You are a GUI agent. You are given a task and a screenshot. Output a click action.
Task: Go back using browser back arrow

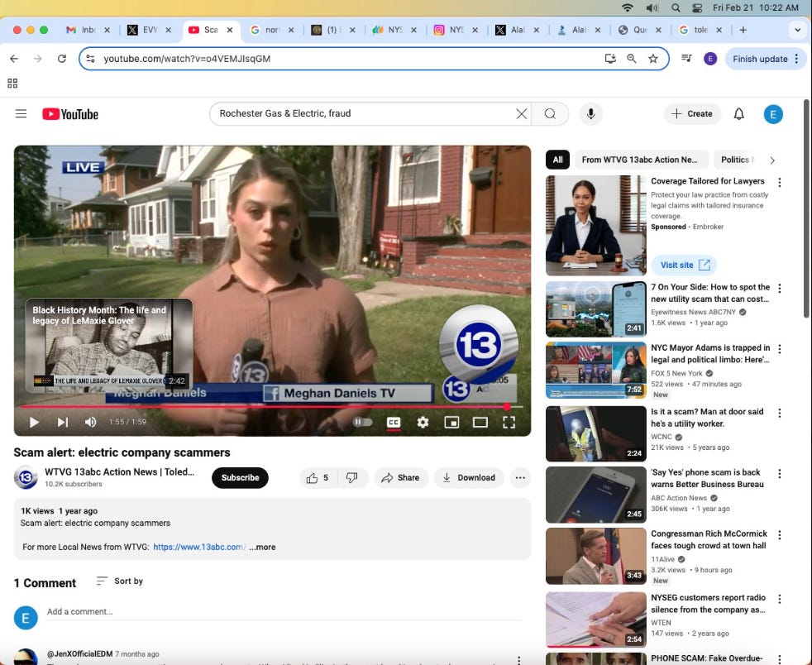pyautogui.click(x=14, y=59)
